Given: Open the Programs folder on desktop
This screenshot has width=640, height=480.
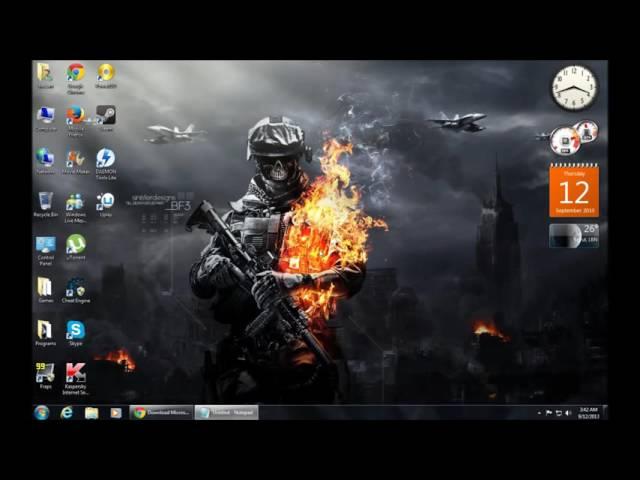Looking at the screenshot, I should [x=46, y=333].
